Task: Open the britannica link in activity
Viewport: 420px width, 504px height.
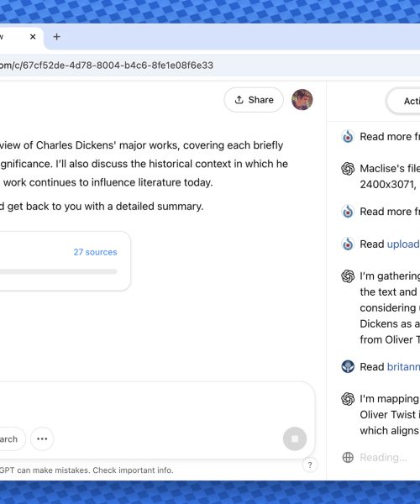Action: pos(403,367)
